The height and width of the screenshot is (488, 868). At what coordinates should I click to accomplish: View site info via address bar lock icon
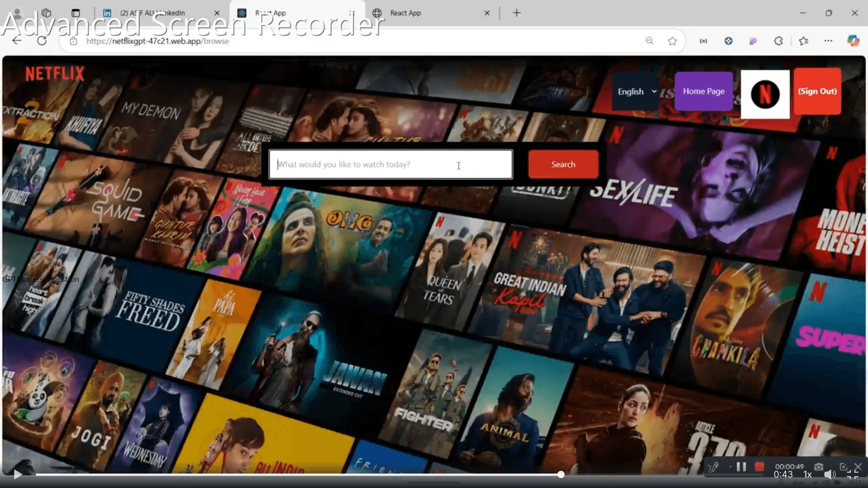click(x=73, y=41)
